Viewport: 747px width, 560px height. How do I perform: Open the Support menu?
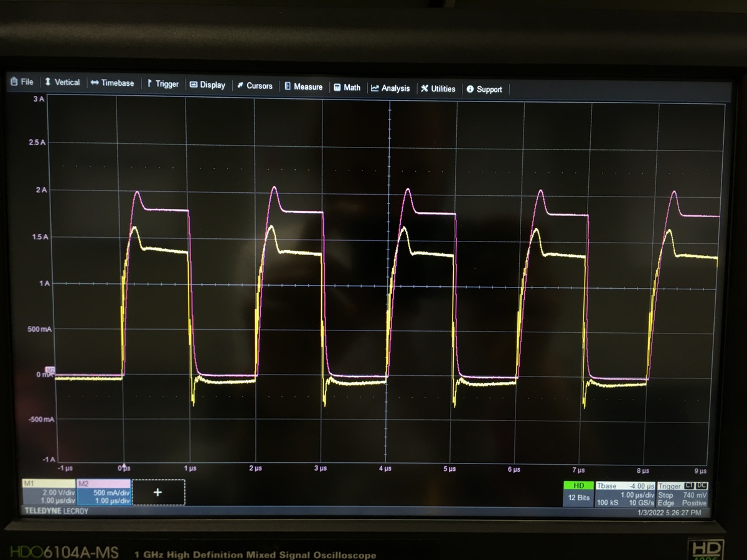click(484, 90)
